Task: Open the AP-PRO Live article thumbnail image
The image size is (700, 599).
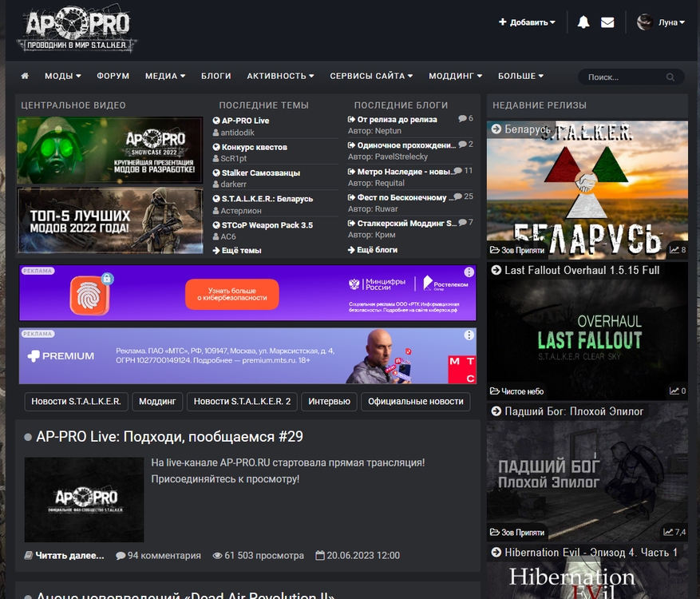Action: click(x=85, y=499)
